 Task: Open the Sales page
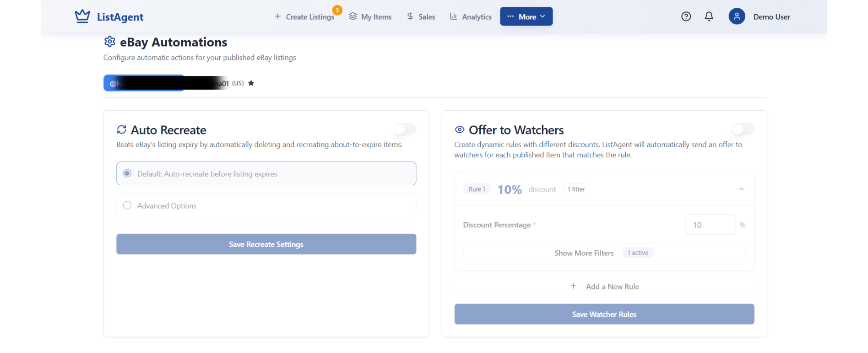click(x=421, y=17)
